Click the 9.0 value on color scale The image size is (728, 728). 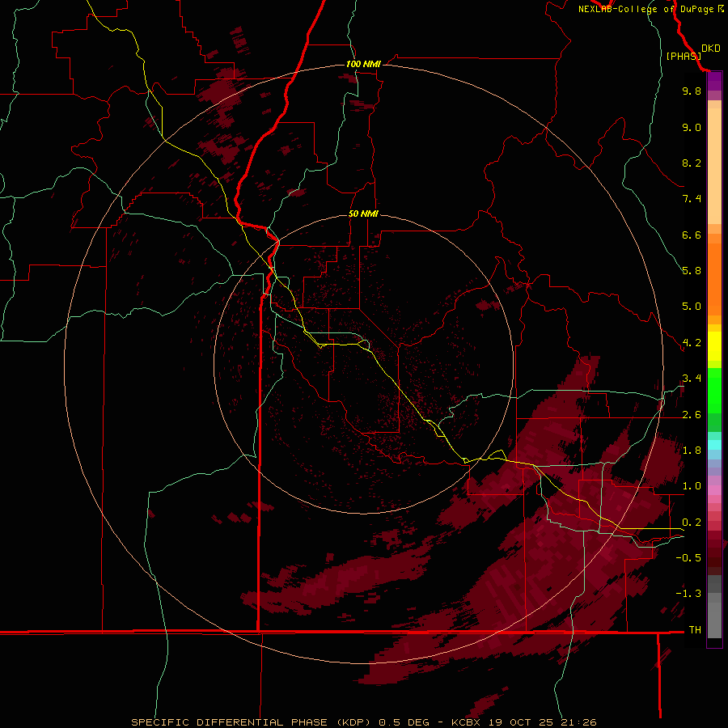[692, 127]
